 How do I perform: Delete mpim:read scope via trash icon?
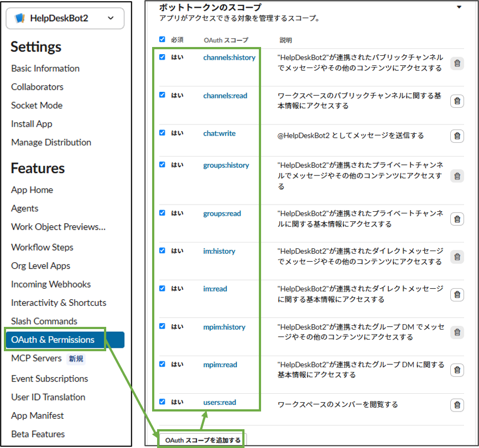coord(457,370)
